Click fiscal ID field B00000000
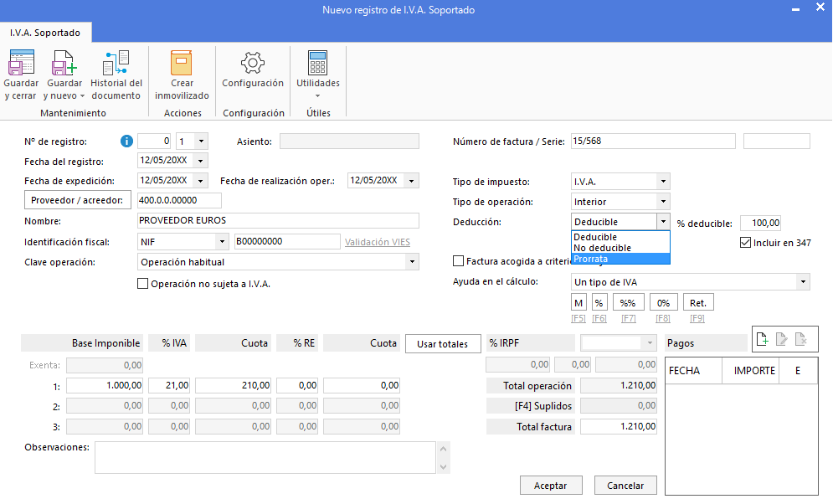Viewport: 833px width, 504px height. [287, 242]
